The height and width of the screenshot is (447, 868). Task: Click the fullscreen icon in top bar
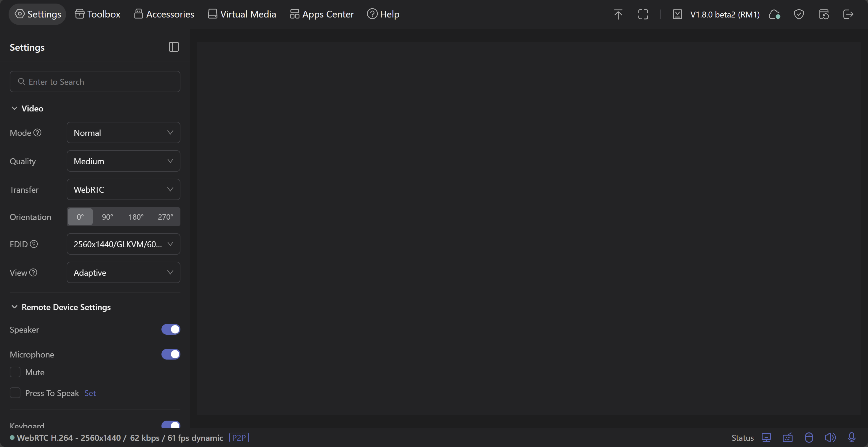pos(643,14)
